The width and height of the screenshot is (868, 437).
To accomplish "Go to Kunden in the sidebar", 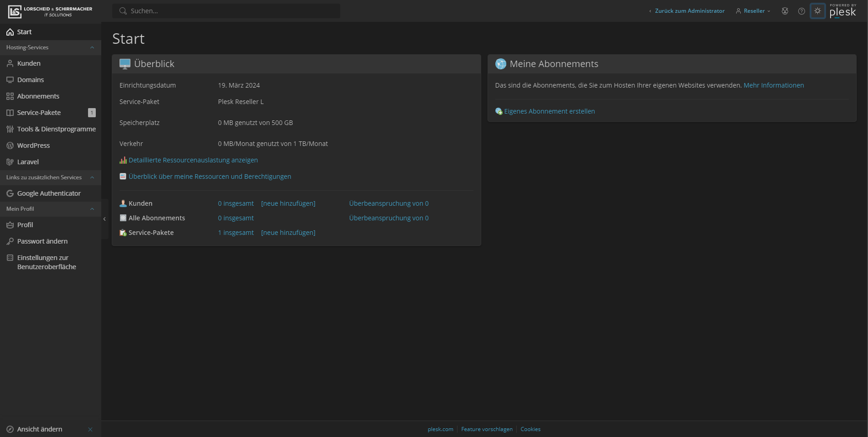I will 29,63.
